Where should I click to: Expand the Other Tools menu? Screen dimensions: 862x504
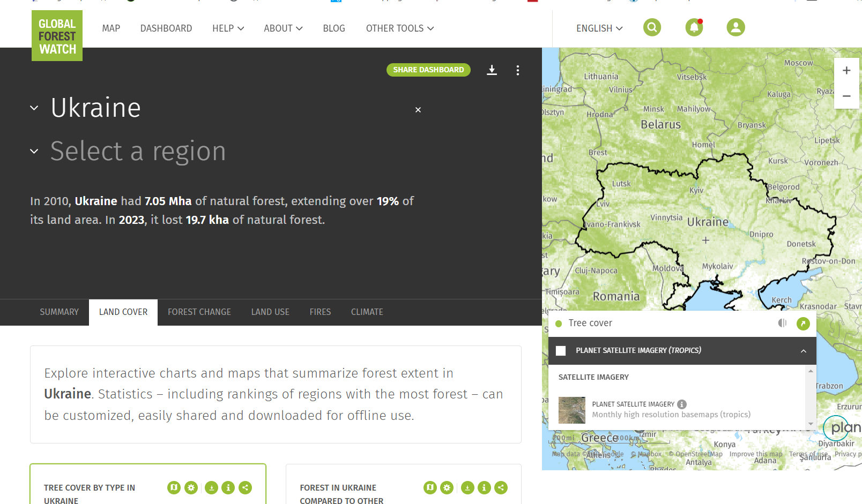click(x=400, y=28)
